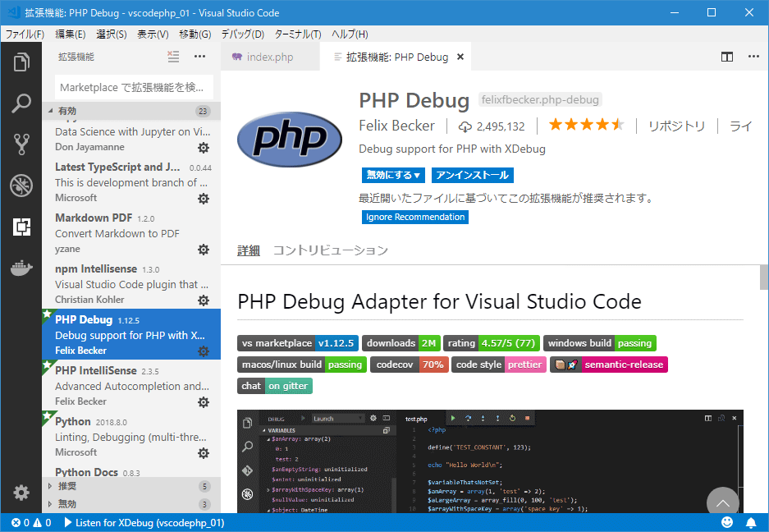The height and width of the screenshot is (532, 769).
Task: Open the 無効にする dropdown
Action: click(393, 175)
